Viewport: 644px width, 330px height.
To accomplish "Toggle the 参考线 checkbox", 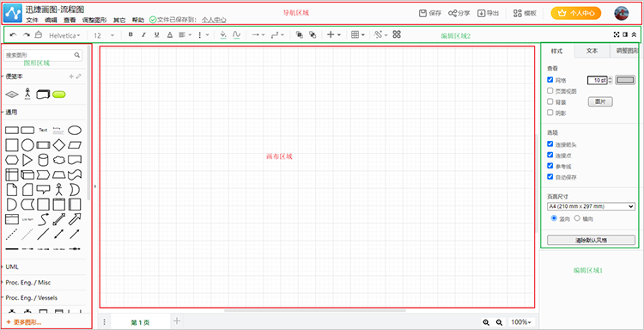I will (x=550, y=166).
